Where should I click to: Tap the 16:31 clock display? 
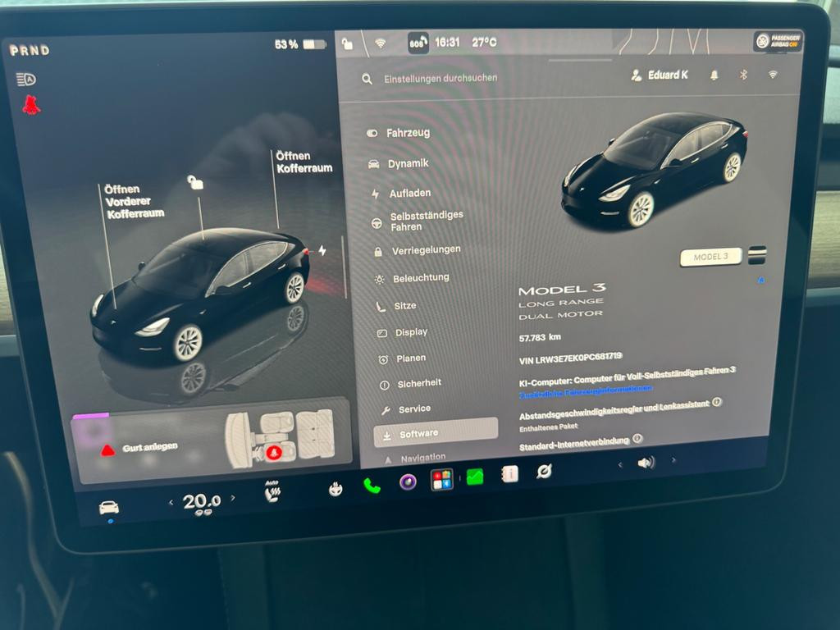[447, 43]
